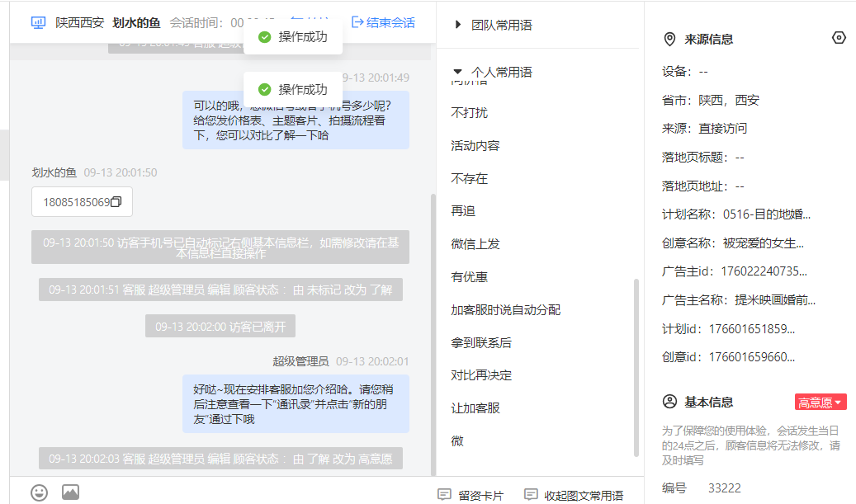The width and height of the screenshot is (856, 504).
Task: Click the 编号 value 33222
Action: coord(725,488)
